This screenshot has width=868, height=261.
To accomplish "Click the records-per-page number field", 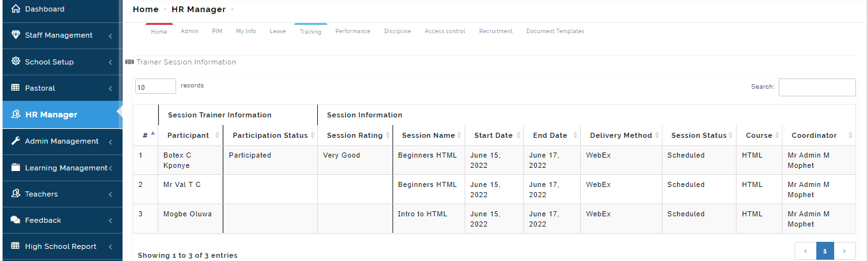I will (x=156, y=86).
